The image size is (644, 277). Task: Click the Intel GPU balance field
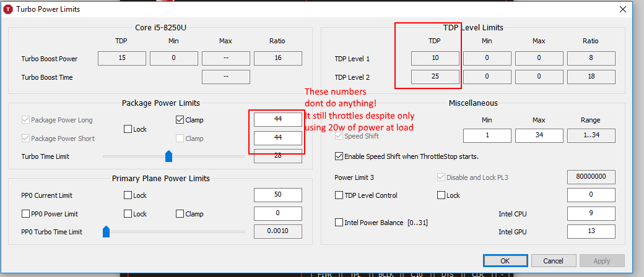(591, 232)
